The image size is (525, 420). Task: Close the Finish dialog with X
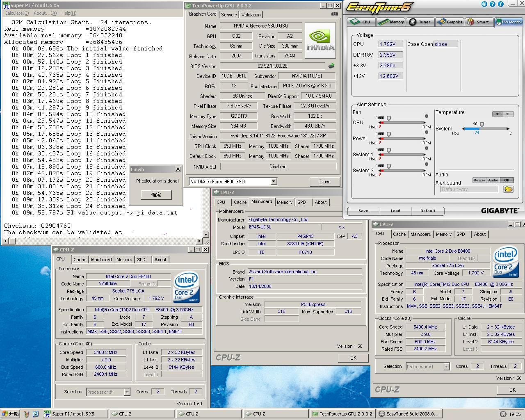pos(178,169)
